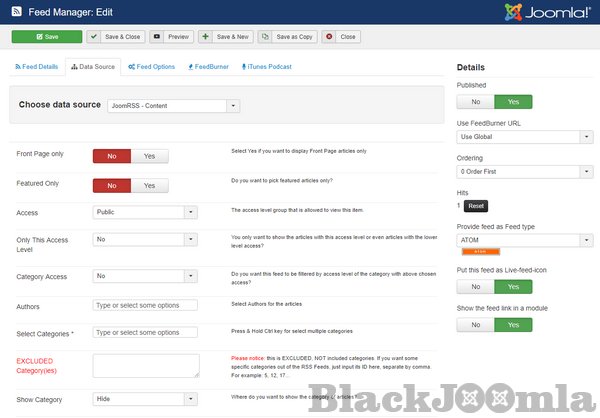The width and height of the screenshot is (600, 418).
Task: Go to the iTunes Podcast tab
Action: click(264, 66)
